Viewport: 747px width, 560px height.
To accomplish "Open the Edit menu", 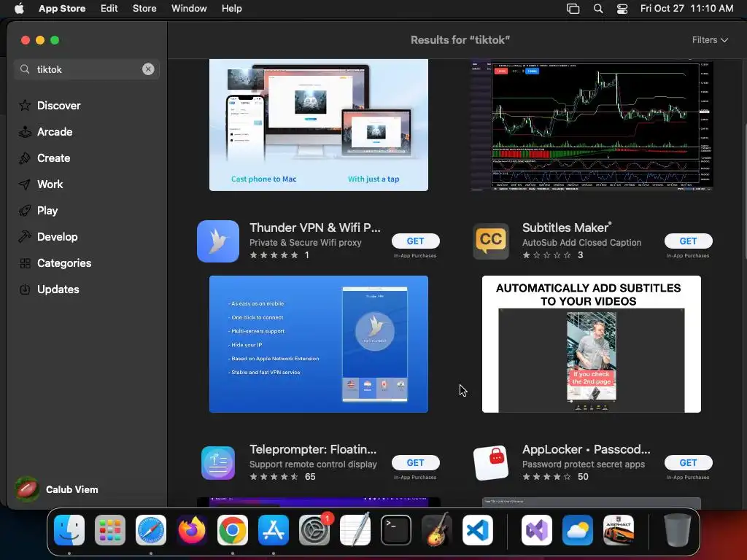I will pyautogui.click(x=109, y=8).
